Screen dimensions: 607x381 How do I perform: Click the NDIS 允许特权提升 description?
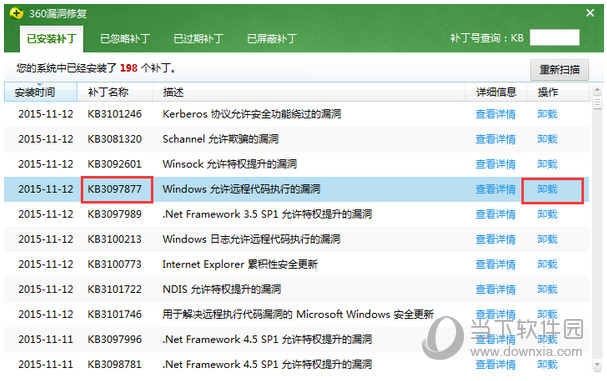[x=221, y=289]
